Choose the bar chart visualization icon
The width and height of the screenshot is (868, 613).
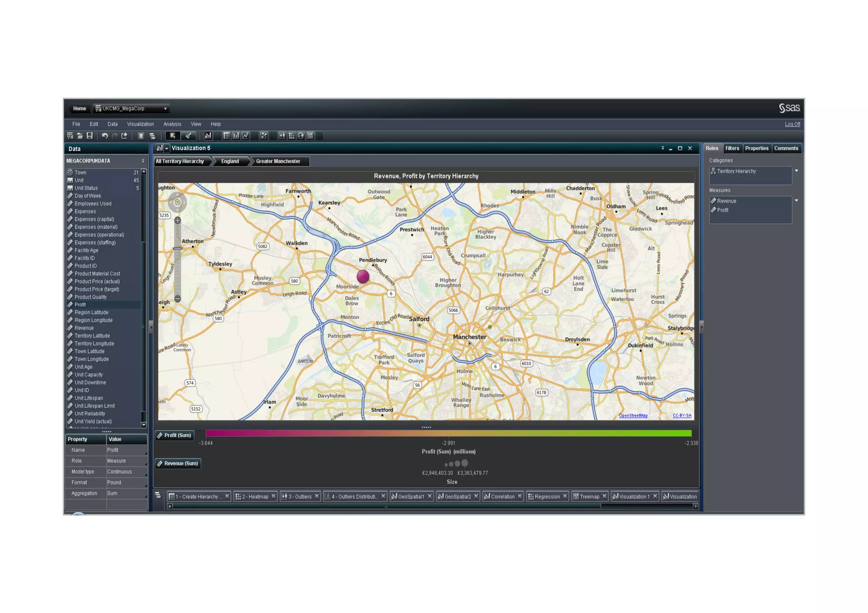click(x=236, y=136)
